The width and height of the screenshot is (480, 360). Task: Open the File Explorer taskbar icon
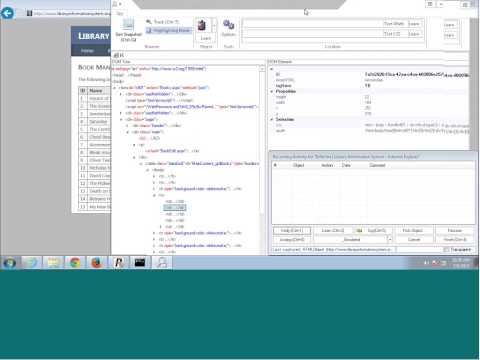coord(53,263)
